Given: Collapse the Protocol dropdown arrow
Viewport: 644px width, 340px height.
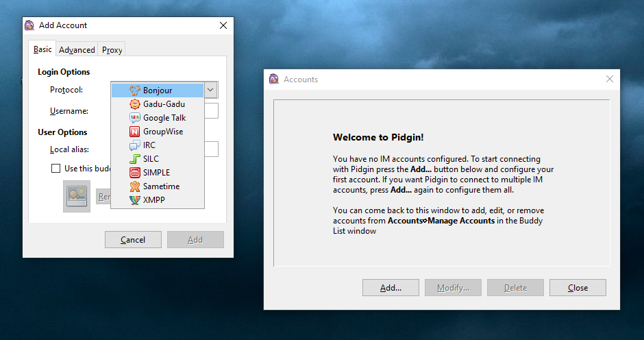Looking at the screenshot, I should (x=211, y=90).
